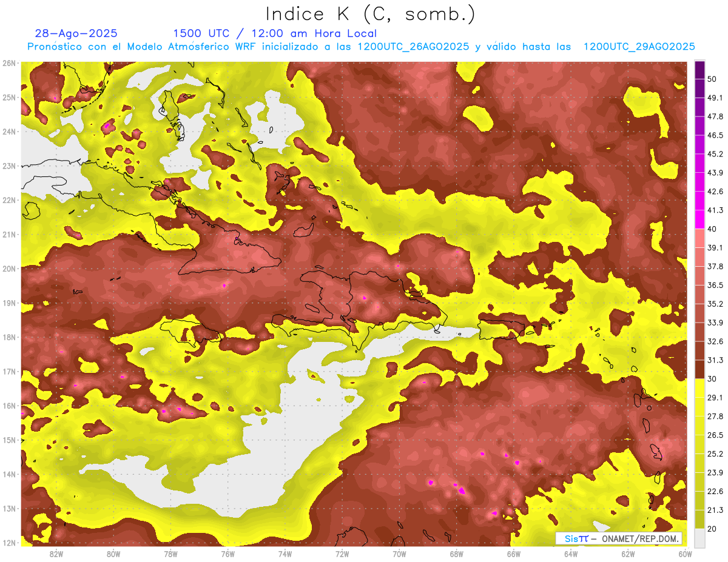Click the '82W' longitude axis label
The width and height of the screenshot is (728, 562).
56,554
